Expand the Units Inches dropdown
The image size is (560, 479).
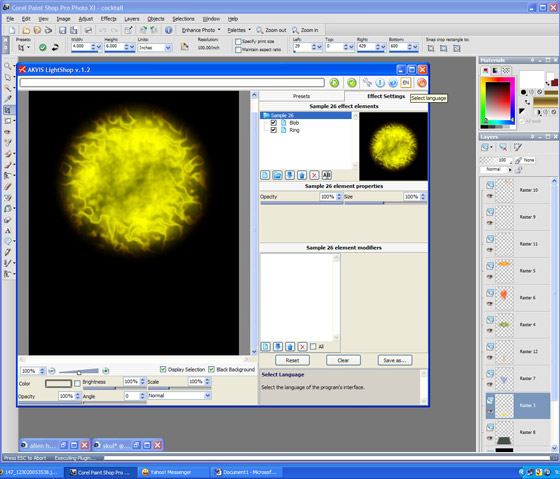(x=155, y=48)
